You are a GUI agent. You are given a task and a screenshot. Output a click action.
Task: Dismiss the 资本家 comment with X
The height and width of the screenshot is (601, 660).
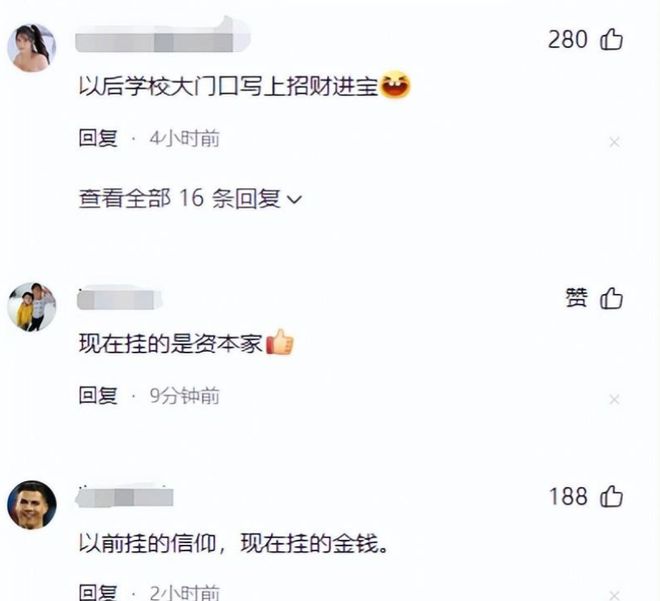pyautogui.click(x=614, y=399)
